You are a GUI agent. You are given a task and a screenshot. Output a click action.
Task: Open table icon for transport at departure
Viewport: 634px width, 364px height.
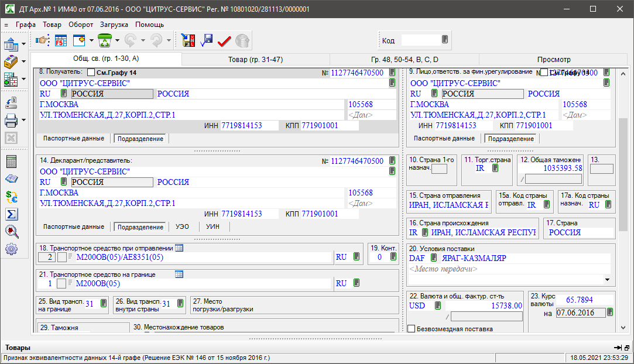pos(179,248)
